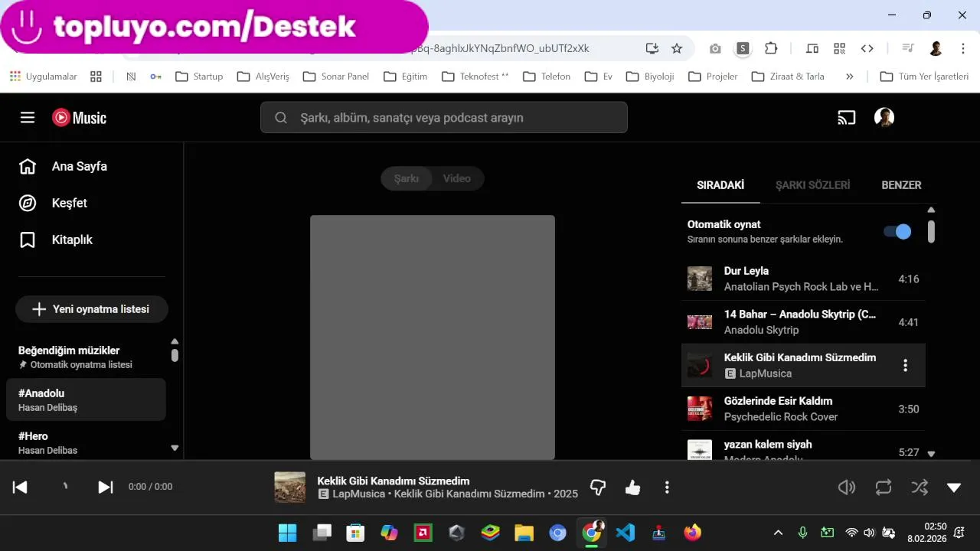Open the #Hero playlist
Screen dimensions: 980x551
point(86,442)
